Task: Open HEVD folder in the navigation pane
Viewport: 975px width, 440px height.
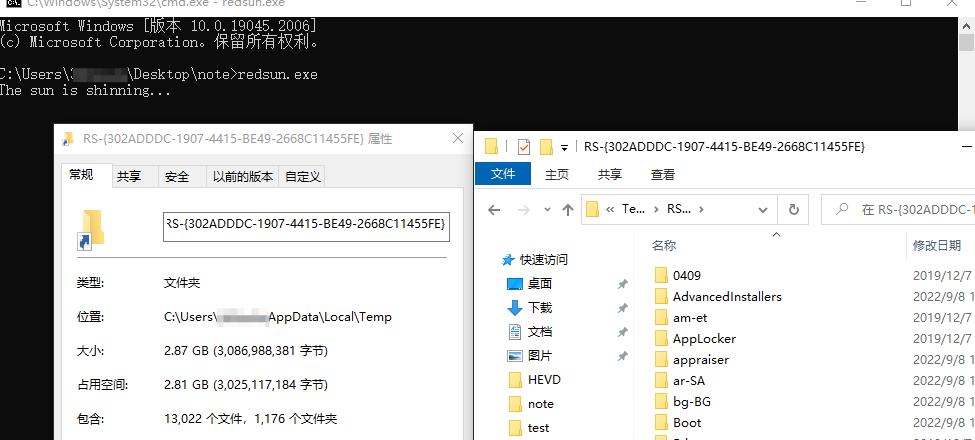Action: 544,380
